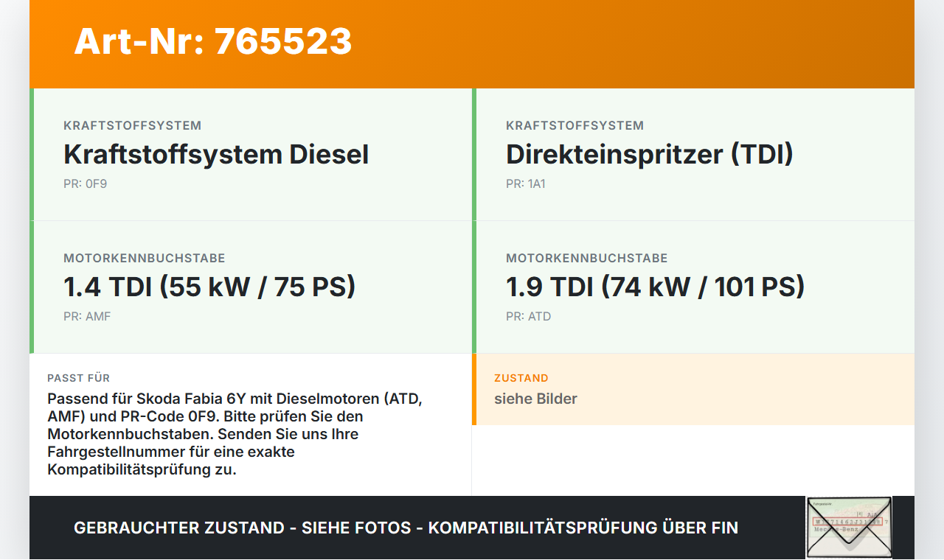
Task: Click KRAFTSTOFFSYSTEM label above Kraftstoffsystem Diesel
Action: tap(133, 125)
